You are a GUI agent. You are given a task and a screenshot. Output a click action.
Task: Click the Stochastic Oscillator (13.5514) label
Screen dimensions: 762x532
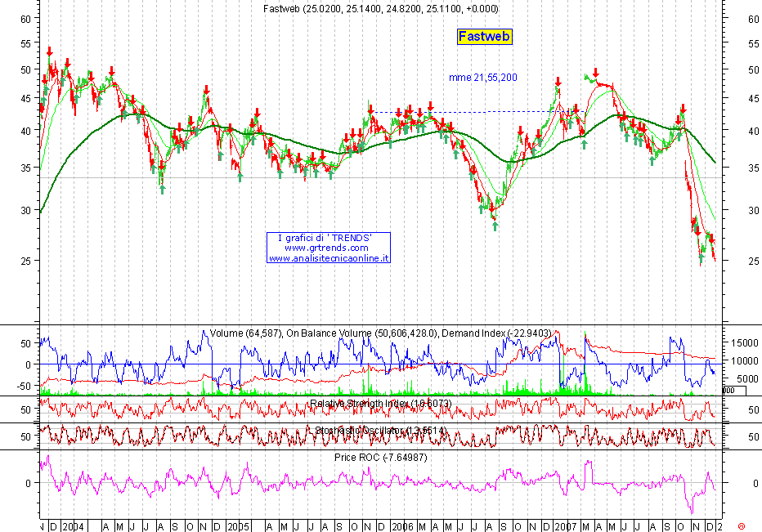pos(380,431)
